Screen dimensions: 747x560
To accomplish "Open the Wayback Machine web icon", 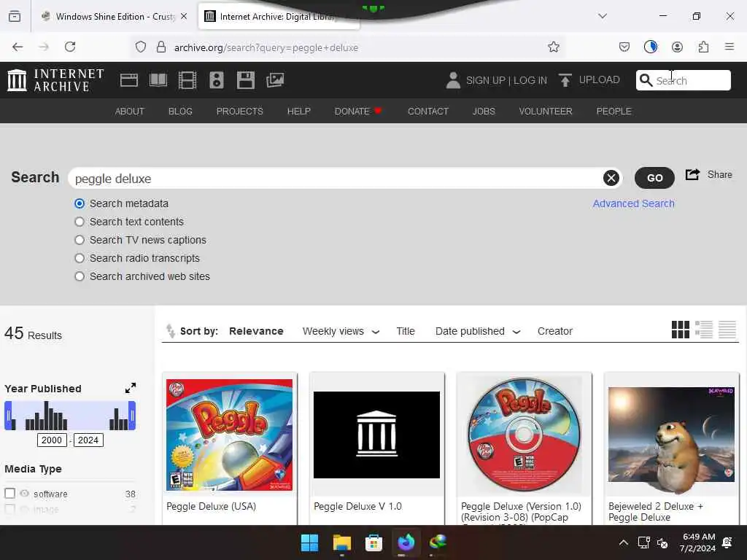I will [x=128, y=80].
